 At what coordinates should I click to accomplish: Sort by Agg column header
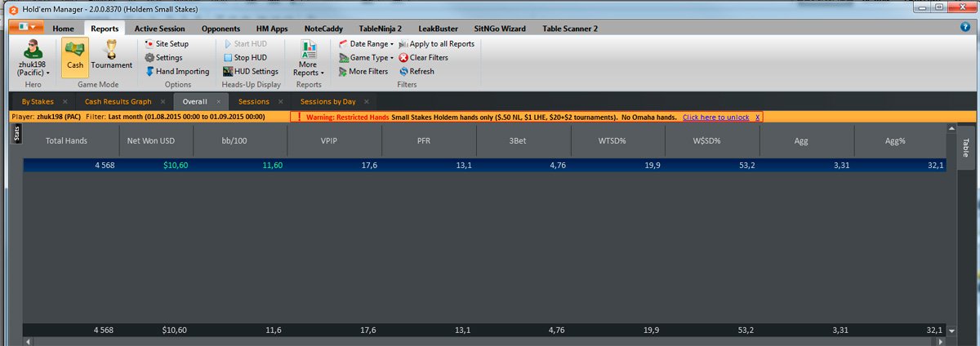pyautogui.click(x=807, y=141)
